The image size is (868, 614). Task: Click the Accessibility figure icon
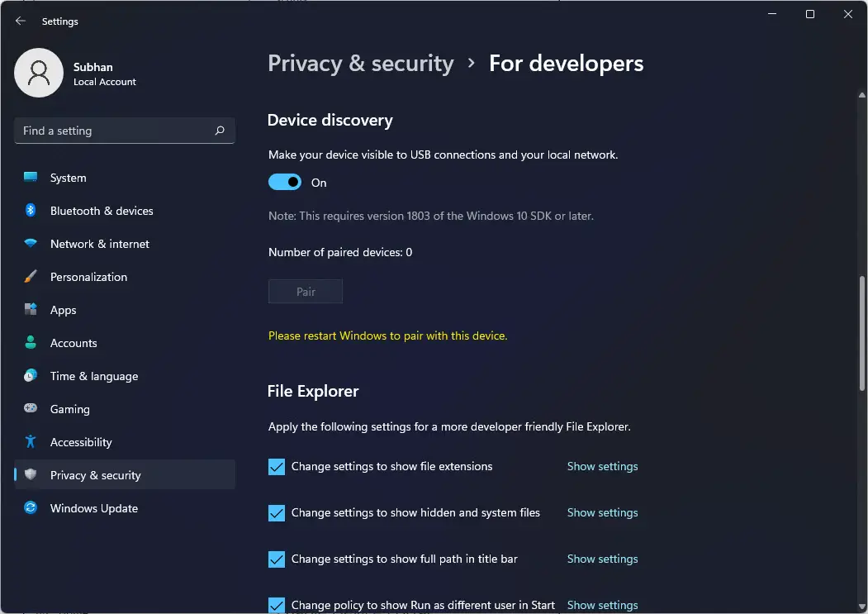pos(31,441)
